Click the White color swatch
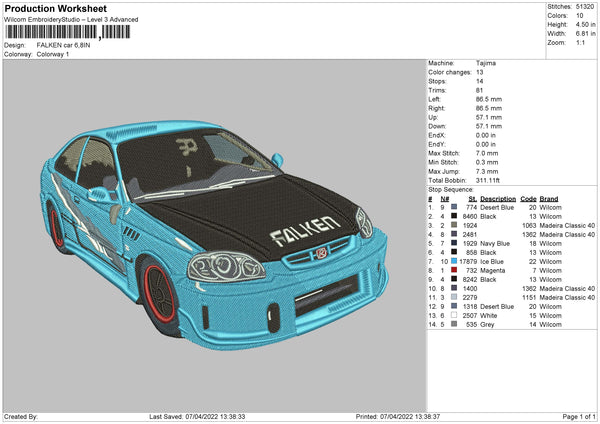The width and height of the screenshot is (600, 424). [455, 315]
